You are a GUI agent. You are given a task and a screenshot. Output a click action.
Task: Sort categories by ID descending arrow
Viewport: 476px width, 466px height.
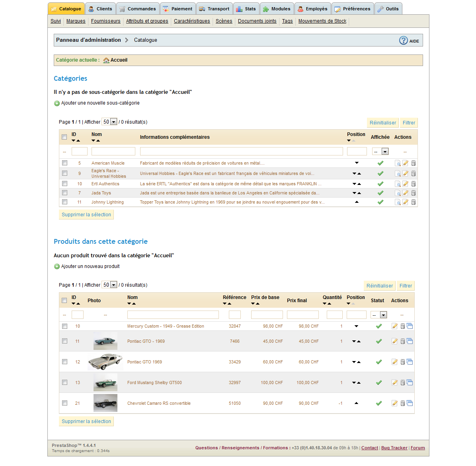tap(74, 141)
